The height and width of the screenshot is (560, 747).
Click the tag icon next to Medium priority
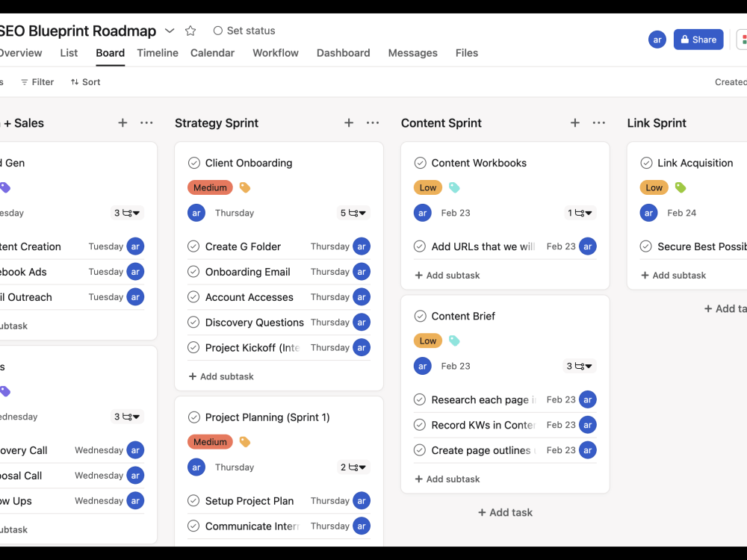(x=244, y=187)
